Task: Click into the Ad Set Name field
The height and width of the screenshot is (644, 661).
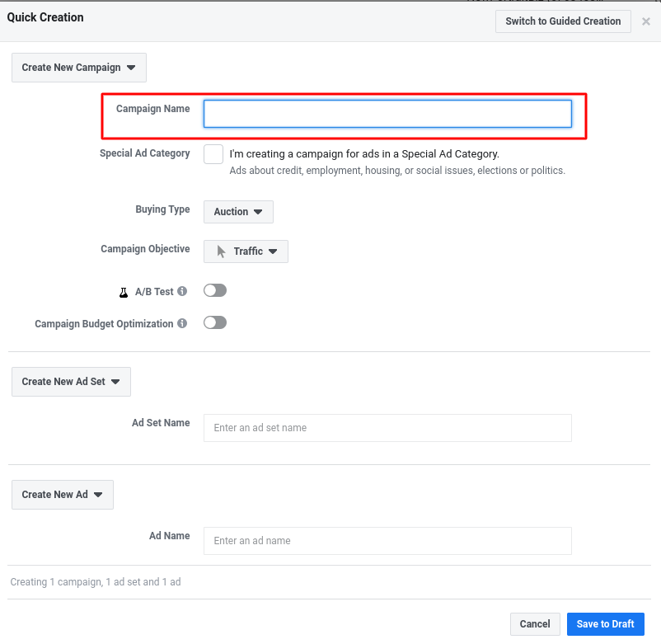Action: 387,428
